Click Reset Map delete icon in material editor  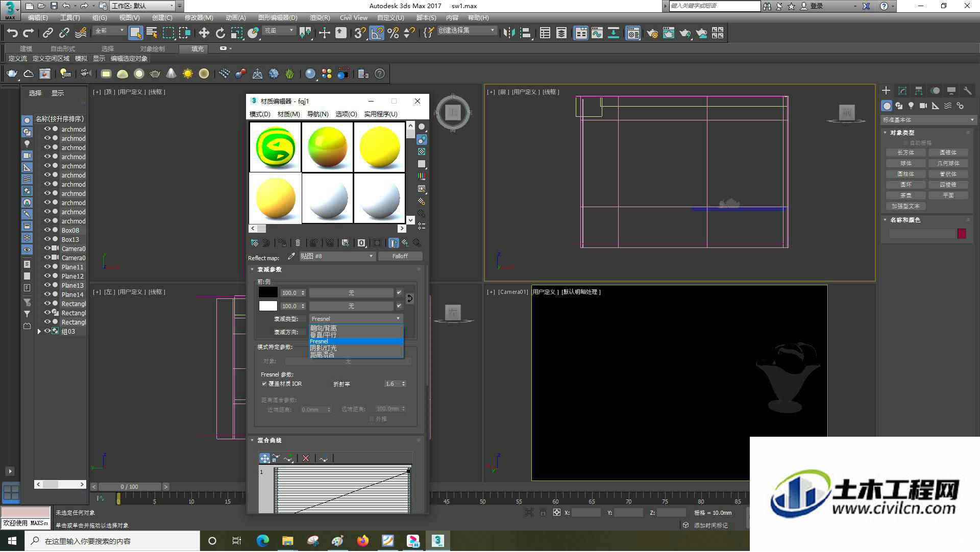click(298, 243)
